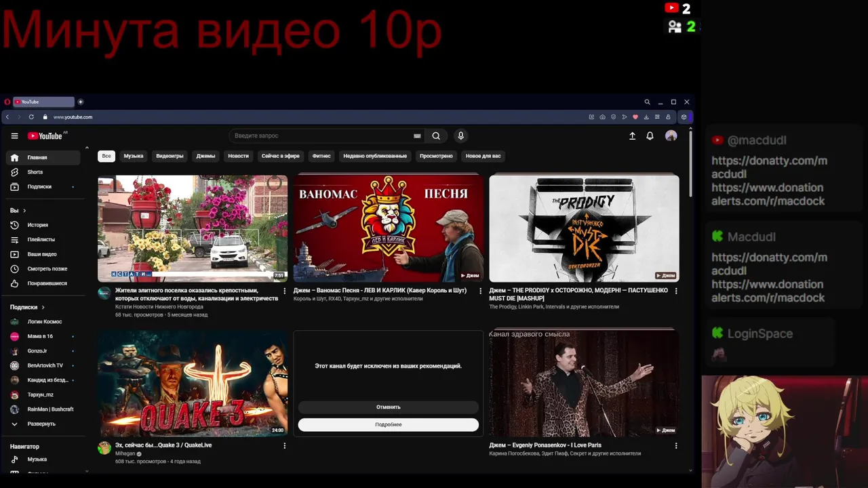
Task: Go to Главная in the sidebar
Action: pyautogui.click(x=43, y=157)
